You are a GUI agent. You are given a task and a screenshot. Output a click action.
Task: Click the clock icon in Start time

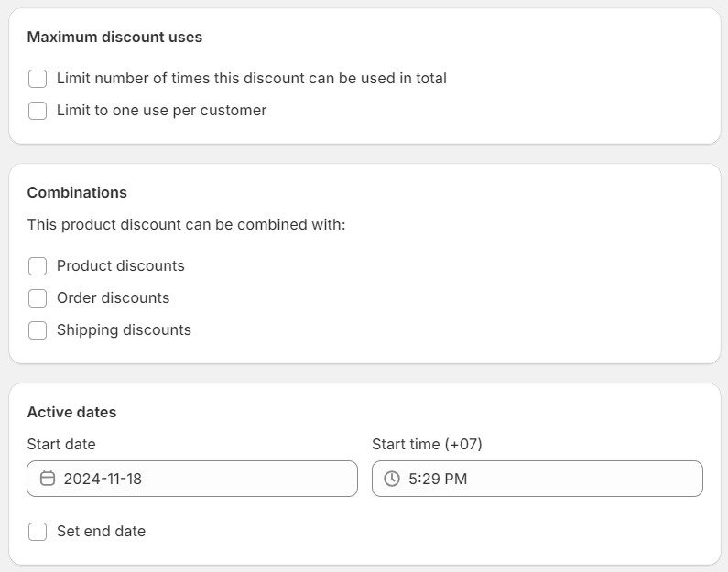[x=392, y=479]
